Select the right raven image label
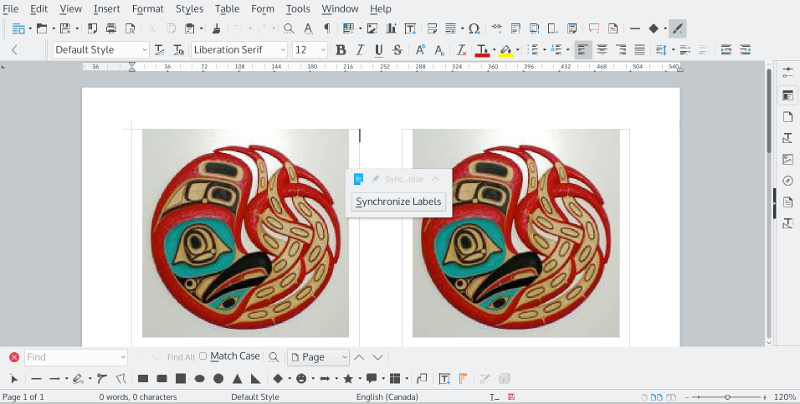Screen dimensions: 800x404 pyautogui.click(x=516, y=233)
